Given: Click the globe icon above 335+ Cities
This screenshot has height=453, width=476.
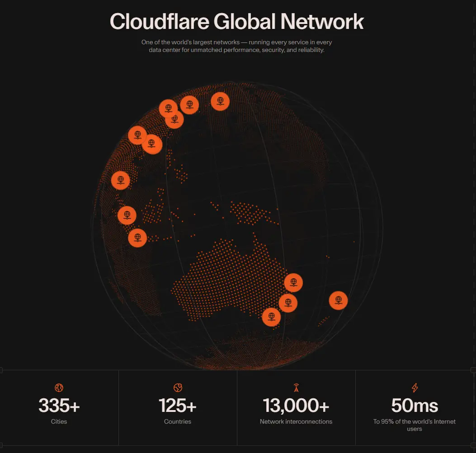Looking at the screenshot, I should tap(59, 388).
